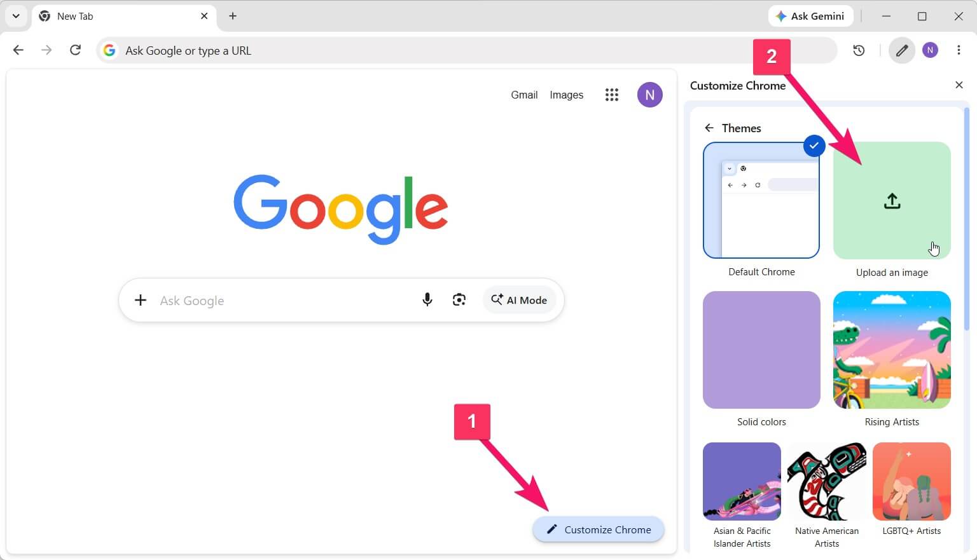Open Google Lens image search icon
Screen dimensions: 977x560
[x=459, y=300]
